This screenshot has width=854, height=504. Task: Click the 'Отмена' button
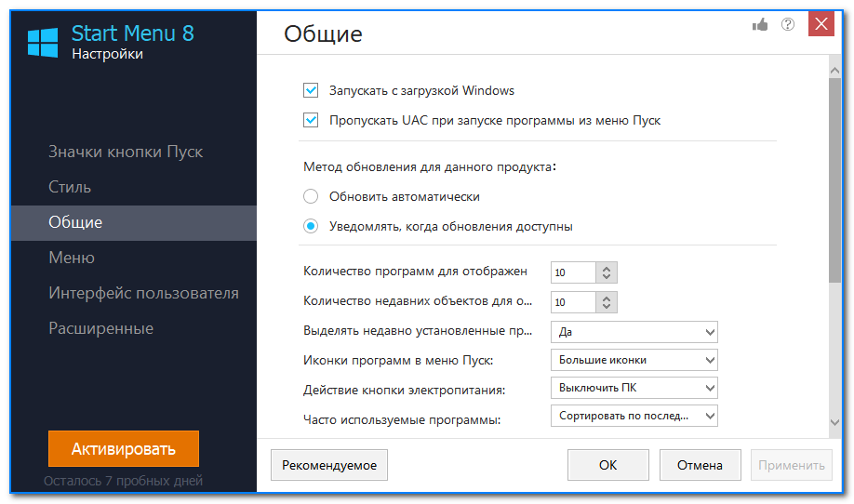pos(700,465)
